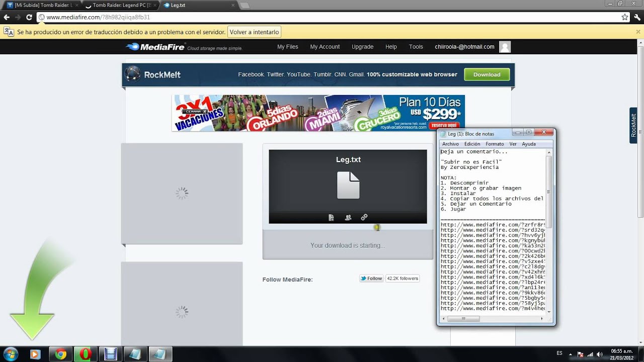Click the 42.2K followers count
The image size is (644, 362).
pos(403,278)
